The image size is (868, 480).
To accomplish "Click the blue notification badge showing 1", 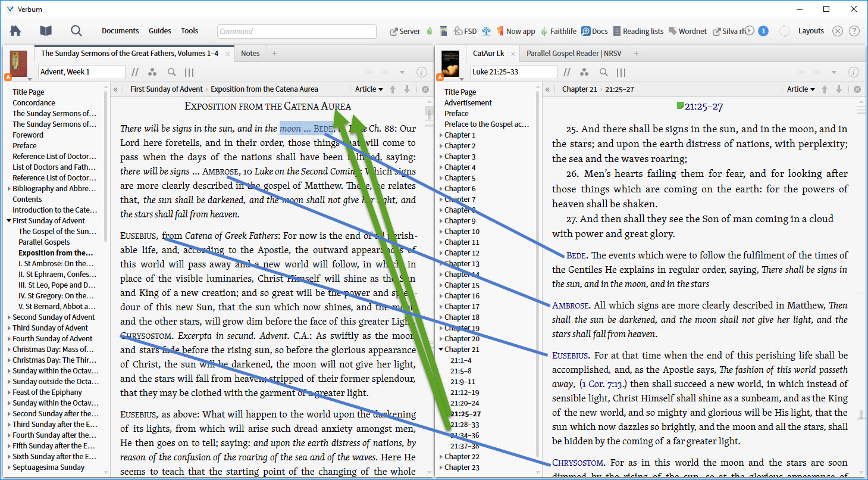I will 763,31.
